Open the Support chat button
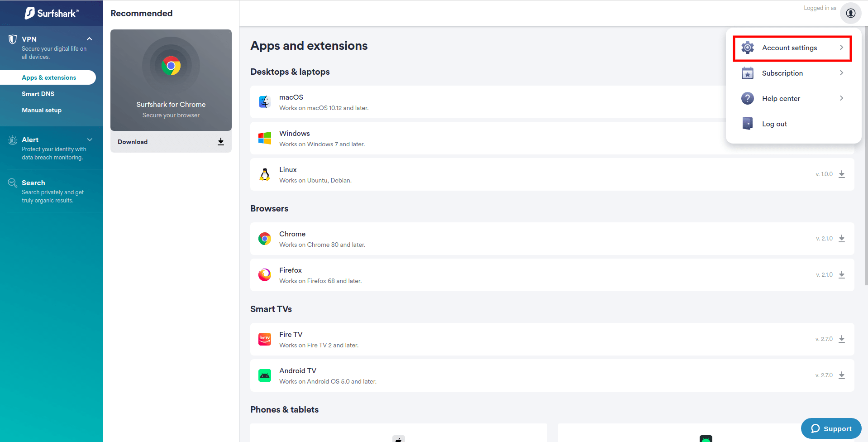868x442 pixels. pos(831,428)
